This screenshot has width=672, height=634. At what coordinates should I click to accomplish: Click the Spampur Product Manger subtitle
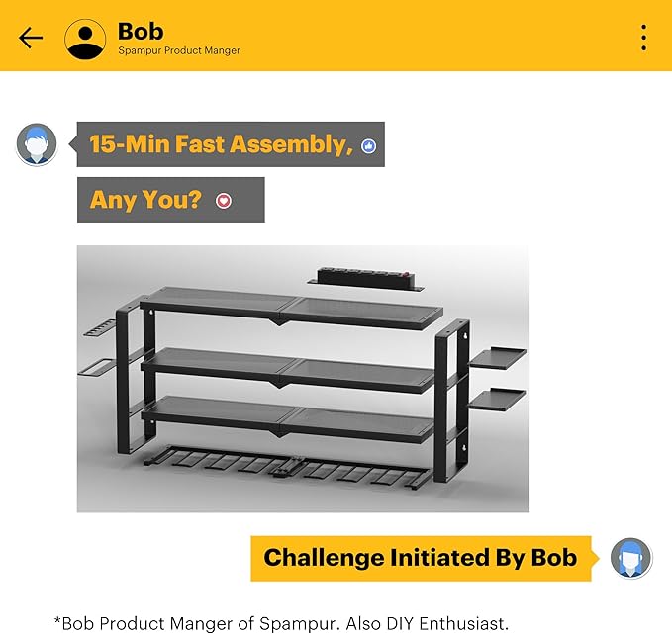tap(179, 50)
